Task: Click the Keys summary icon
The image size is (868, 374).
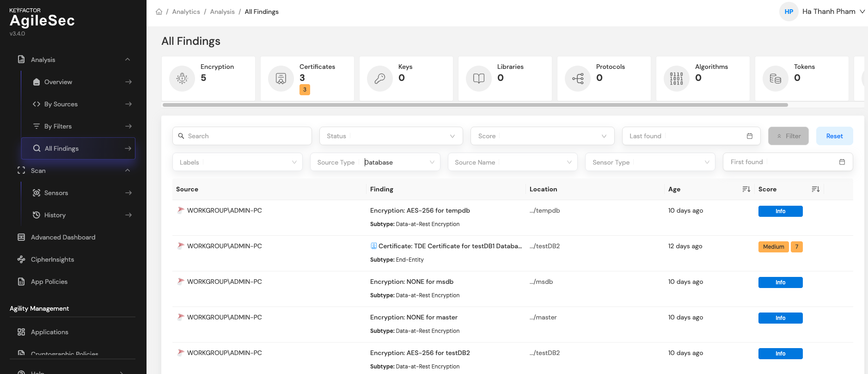Action: [x=380, y=79]
